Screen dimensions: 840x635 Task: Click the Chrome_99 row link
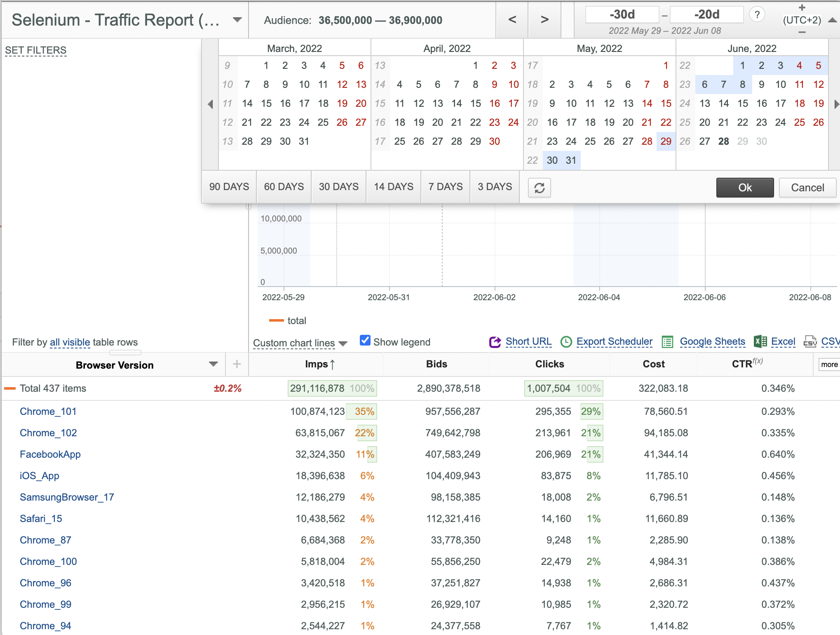point(45,604)
